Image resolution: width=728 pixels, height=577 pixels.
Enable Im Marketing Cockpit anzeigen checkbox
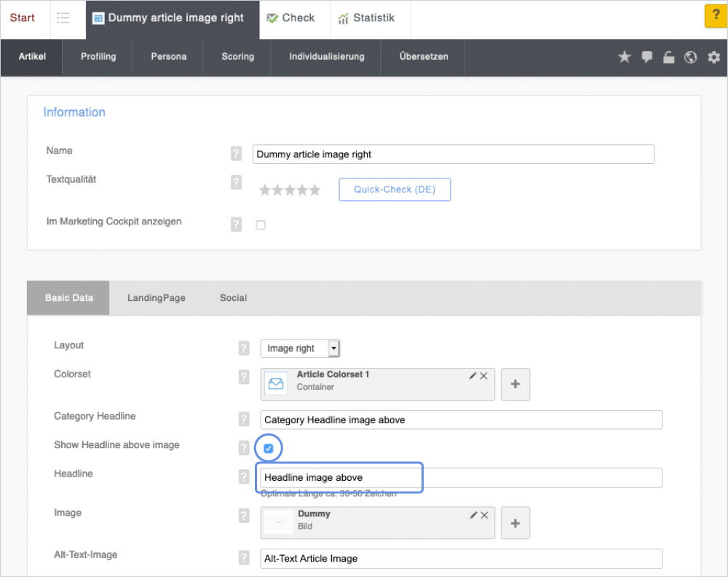tap(261, 225)
